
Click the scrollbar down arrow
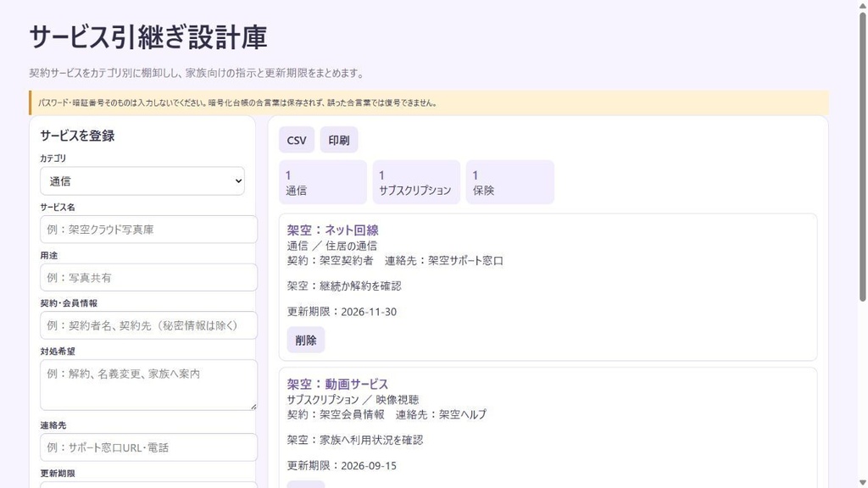tap(862, 483)
